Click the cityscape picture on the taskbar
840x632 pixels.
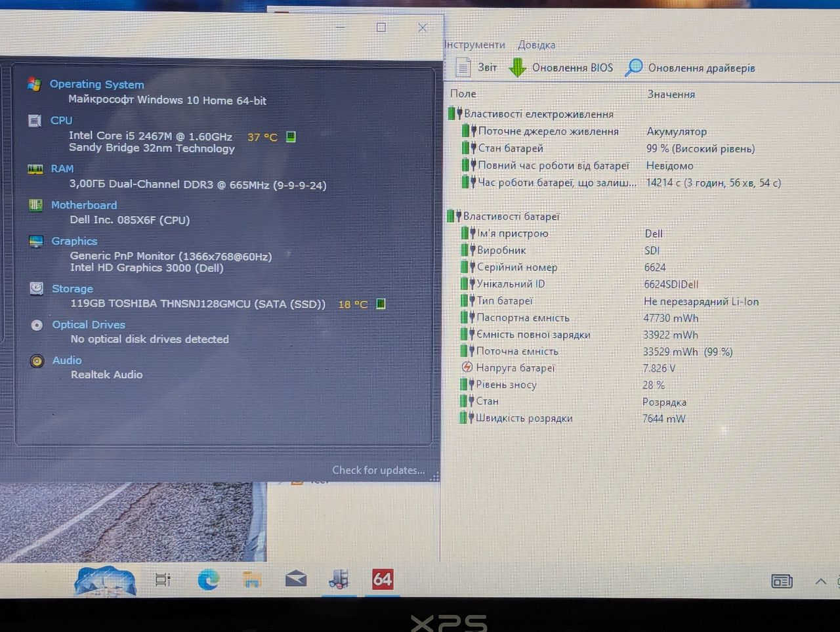(105, 581)
